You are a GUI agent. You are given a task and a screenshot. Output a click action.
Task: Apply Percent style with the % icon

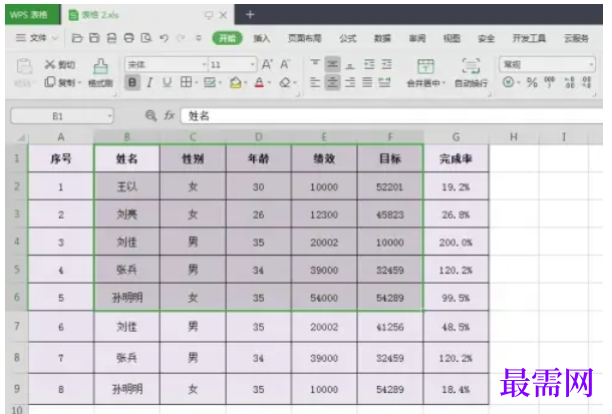pos(532,82)
